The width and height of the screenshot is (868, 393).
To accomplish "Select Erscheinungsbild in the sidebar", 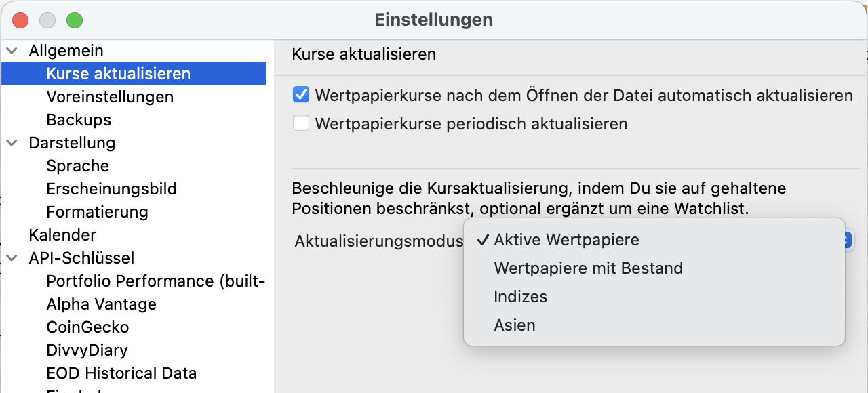I will 111,189.
